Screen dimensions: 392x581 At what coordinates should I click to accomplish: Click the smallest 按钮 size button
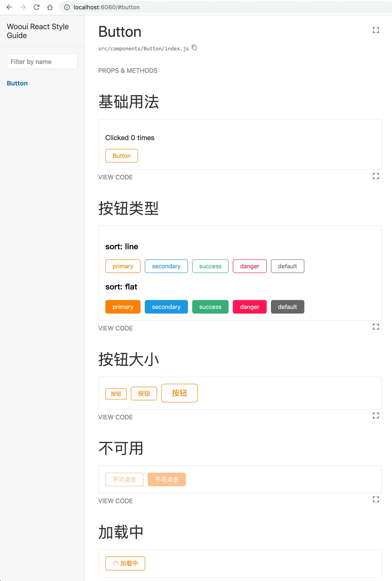pos(116,394)
